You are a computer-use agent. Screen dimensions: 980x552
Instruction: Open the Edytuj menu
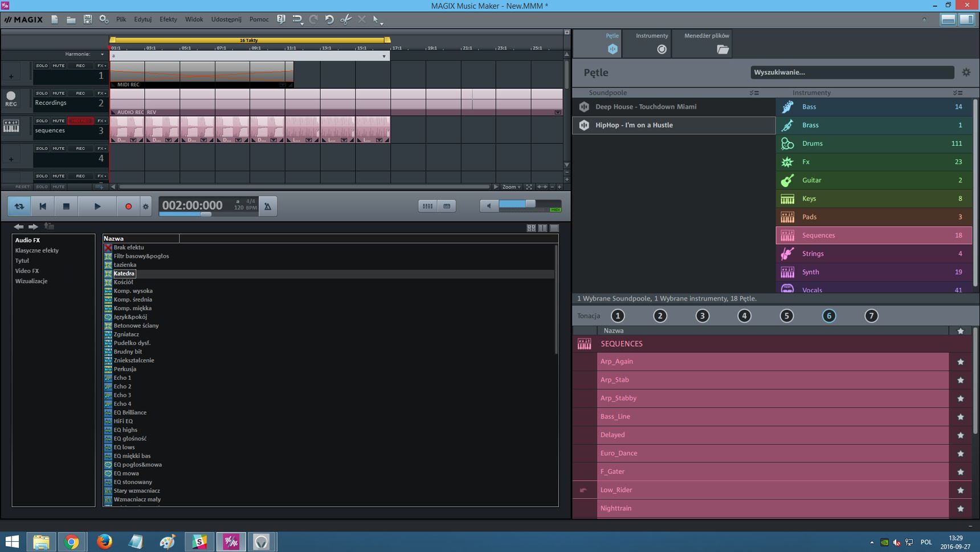[143, 19]
